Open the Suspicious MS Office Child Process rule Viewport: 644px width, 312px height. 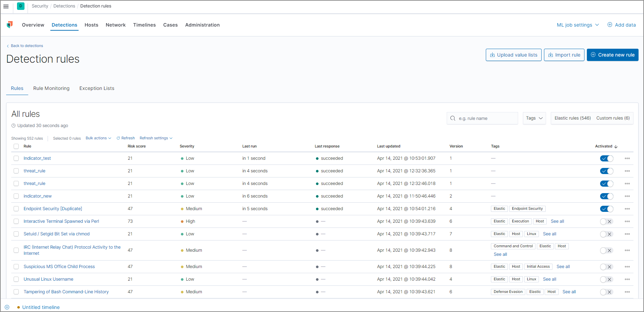(59, 267)
